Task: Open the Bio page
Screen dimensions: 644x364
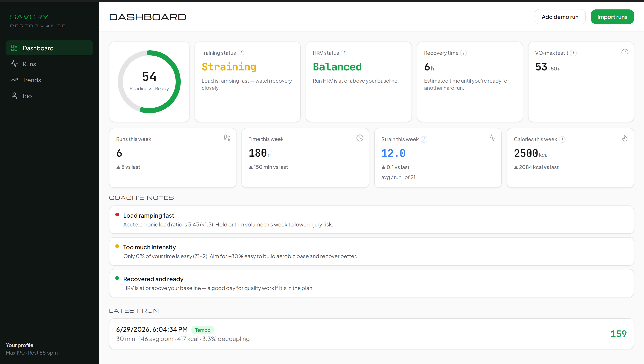Action: point(49,96)
